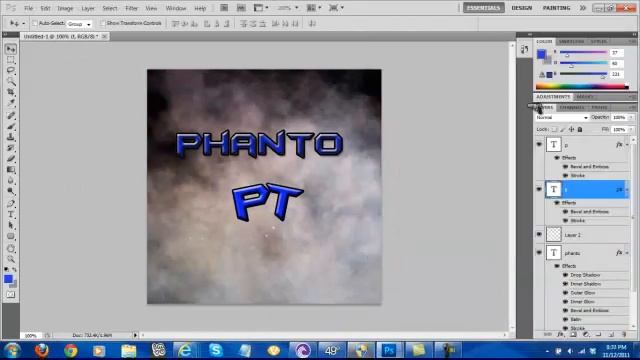Select the Pen tool

[x=11, y=203]
